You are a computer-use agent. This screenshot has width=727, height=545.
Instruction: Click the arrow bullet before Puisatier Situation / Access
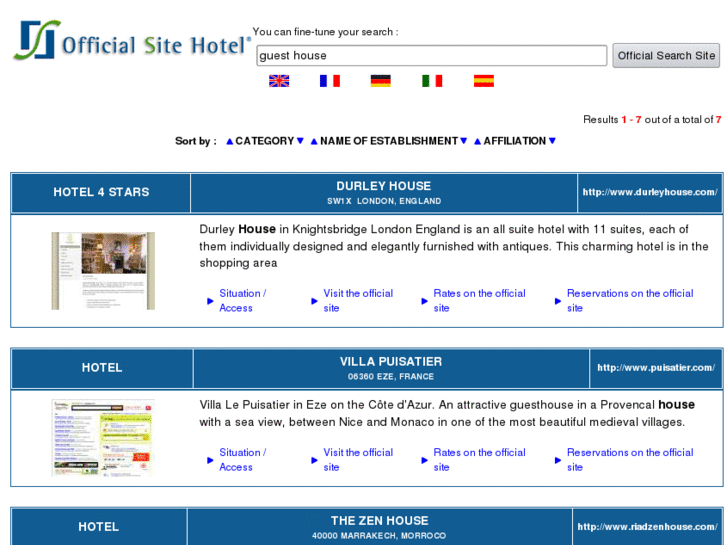[x=210, y=460]
